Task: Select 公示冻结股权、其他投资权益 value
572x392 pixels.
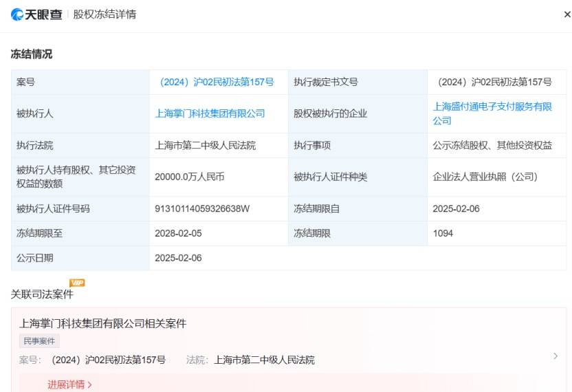Action: [x=492, y=145]
